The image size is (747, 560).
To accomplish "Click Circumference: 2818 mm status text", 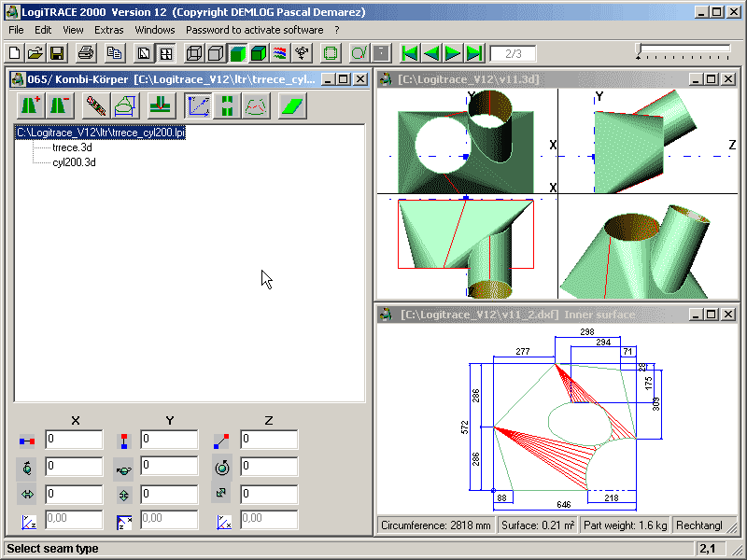I will [436, 525].
